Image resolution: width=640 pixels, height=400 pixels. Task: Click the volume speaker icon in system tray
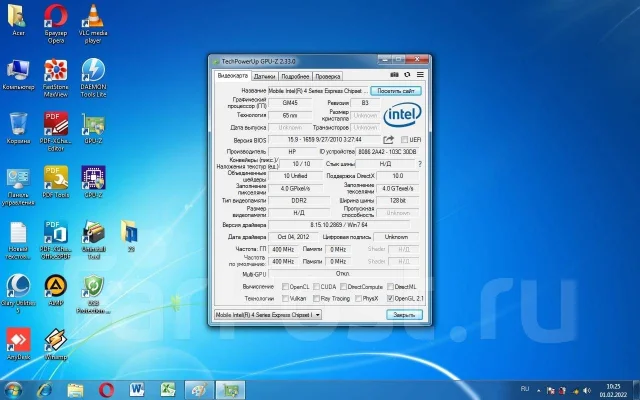click(587, 391)
